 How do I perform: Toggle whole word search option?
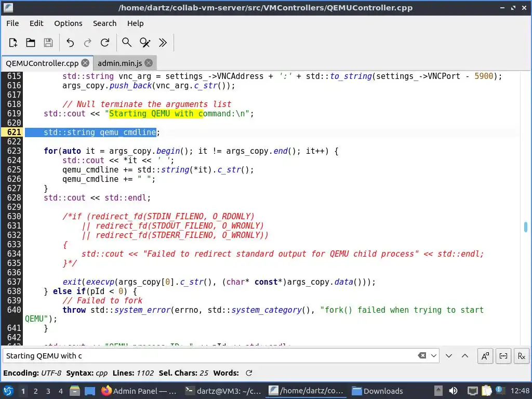[x=503, y=355]
